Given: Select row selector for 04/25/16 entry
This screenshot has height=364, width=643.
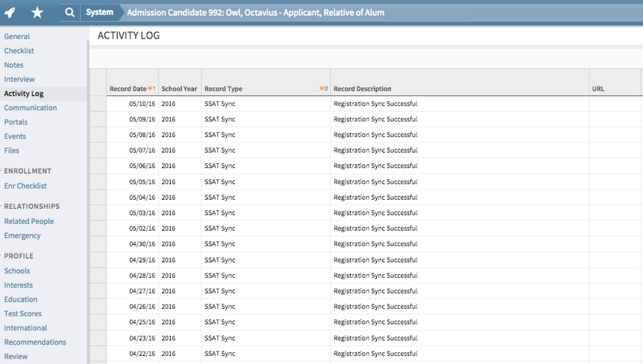Looking at the screenshot, I should [x=98, y=322].
